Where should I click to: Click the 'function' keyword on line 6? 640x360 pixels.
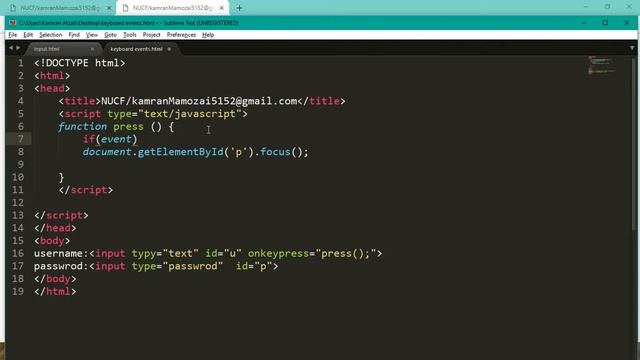pos(82,127)
